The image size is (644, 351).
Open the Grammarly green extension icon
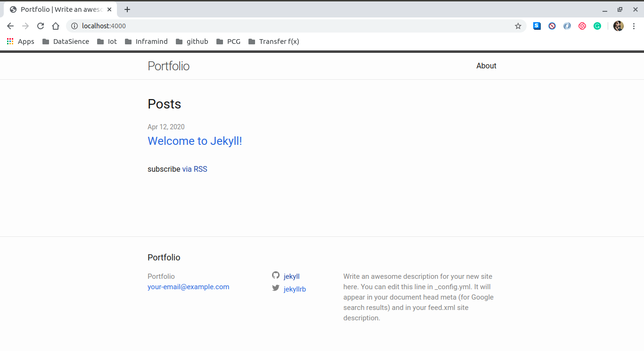(597, 26)
